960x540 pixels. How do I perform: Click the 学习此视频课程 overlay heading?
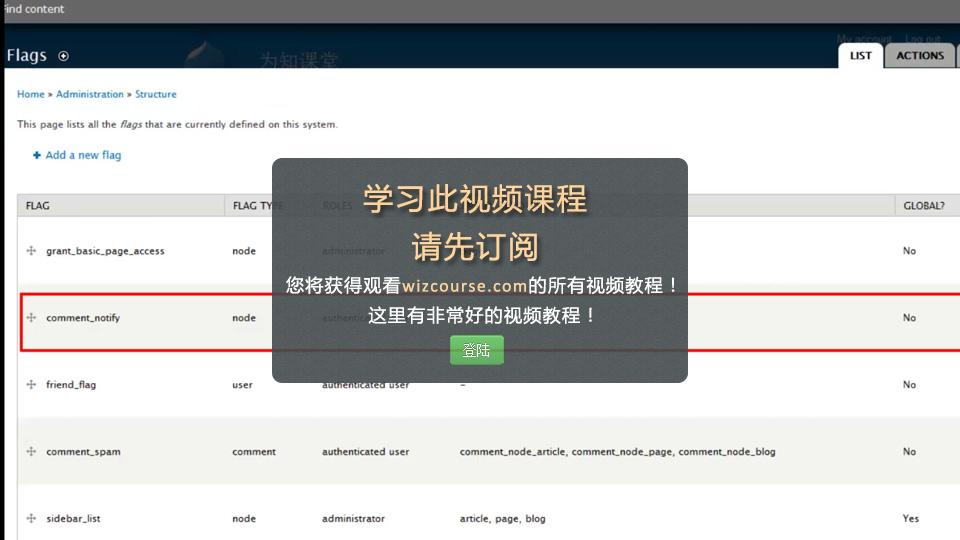[x=475, y=199]
